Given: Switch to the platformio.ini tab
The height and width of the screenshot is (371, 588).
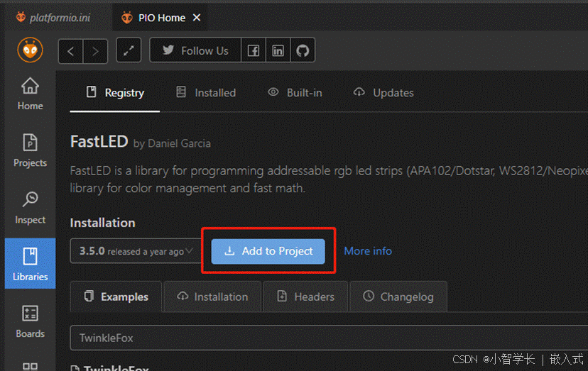Looking at the screenshot, I should coord(53,18).
